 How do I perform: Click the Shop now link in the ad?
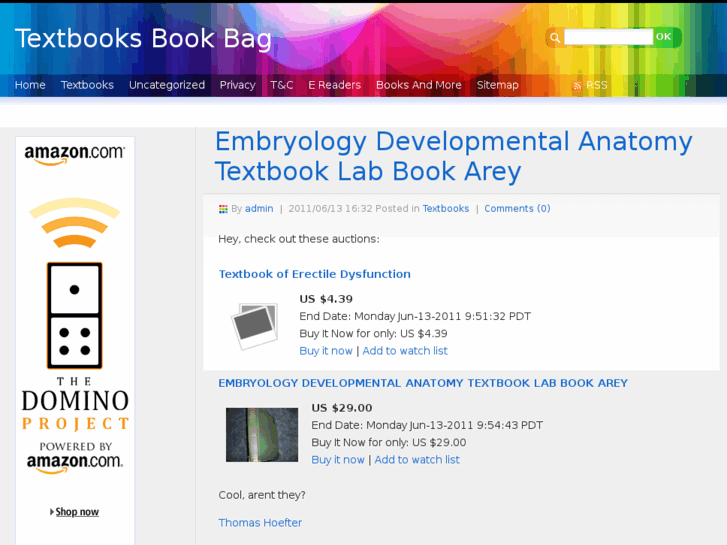[75, 512]
